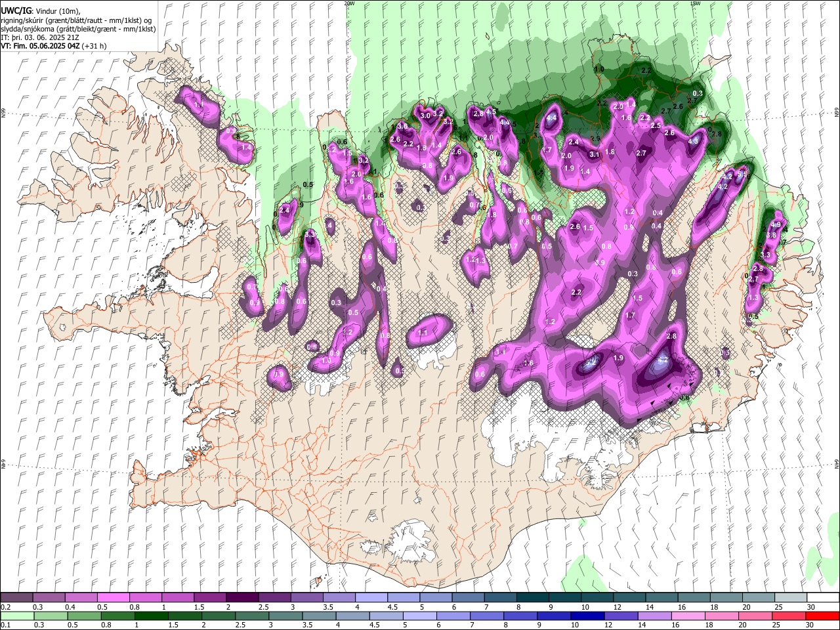840x630 pixels.
Task: Click the 'IT: þri. 03. 06. 2025 21Z' line
Action: pyautogui.click(x=39, y=37)
